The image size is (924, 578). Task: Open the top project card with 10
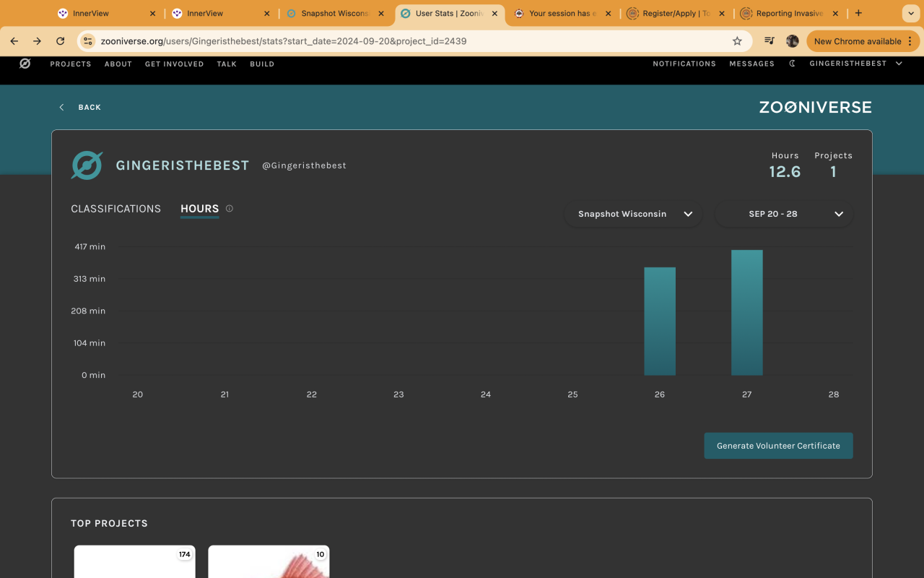click(x=269, y=561)
